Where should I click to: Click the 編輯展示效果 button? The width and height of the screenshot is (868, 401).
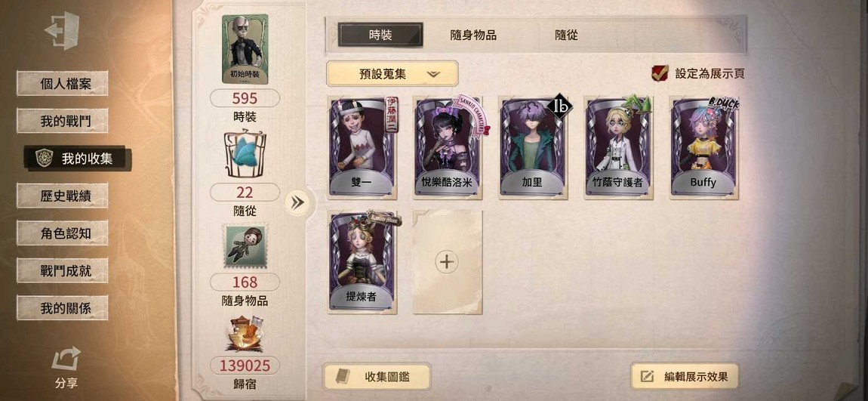(x=686, y=377)
